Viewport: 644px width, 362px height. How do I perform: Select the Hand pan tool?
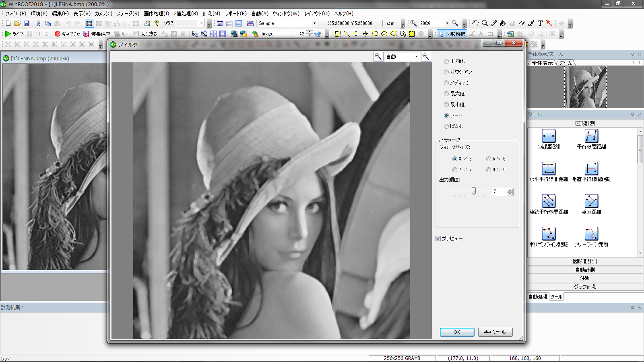coord(475,23)
